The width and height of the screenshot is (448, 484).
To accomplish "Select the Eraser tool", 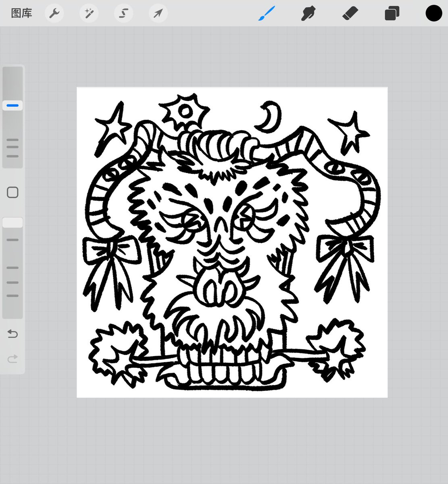I will point(350,13).
